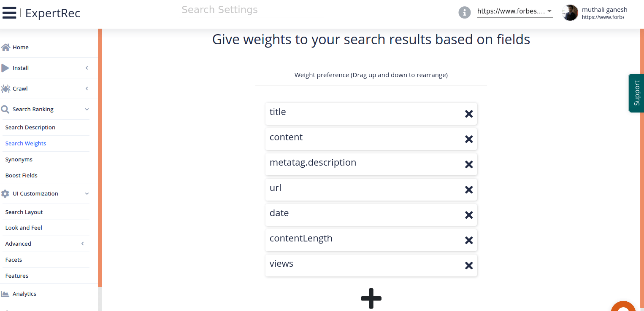This screenshot has height=311, width=644.
Task: Click the UI Customization gear icon
Action: [x=5, y=193]
